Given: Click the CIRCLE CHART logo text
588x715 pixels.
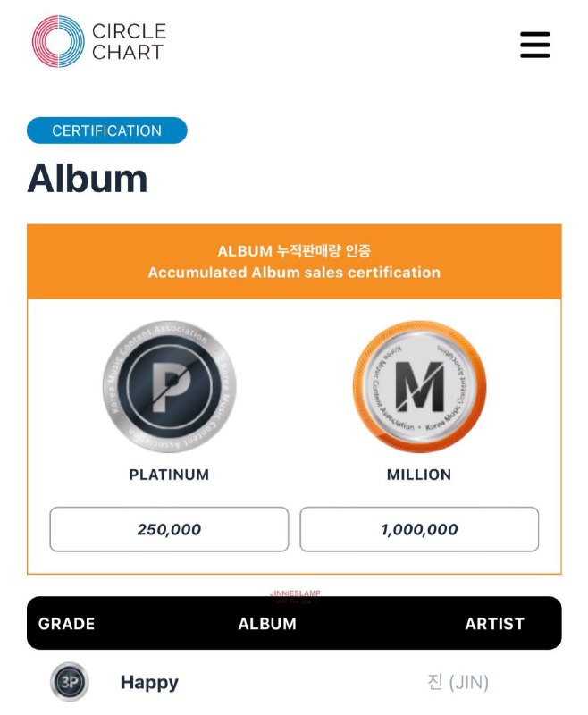Looking at the screenshot, I should pyautogui.click(x=129, y=41).
